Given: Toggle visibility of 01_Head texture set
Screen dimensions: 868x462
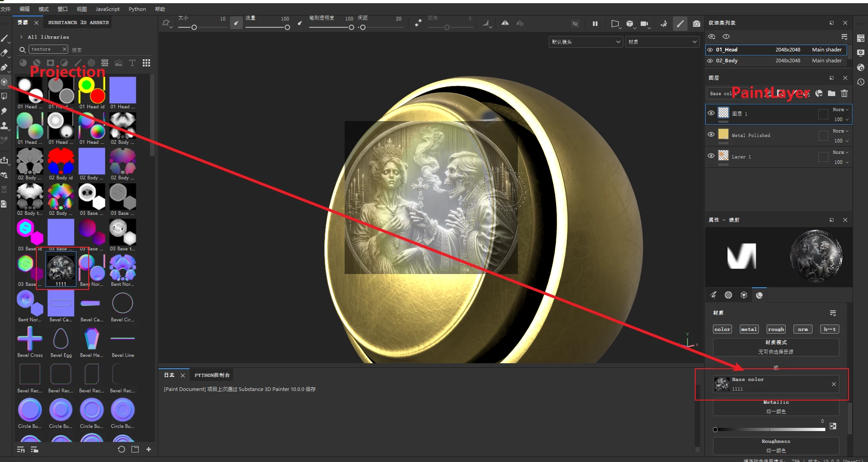Looking at the screenshot, I should [710, 50].
